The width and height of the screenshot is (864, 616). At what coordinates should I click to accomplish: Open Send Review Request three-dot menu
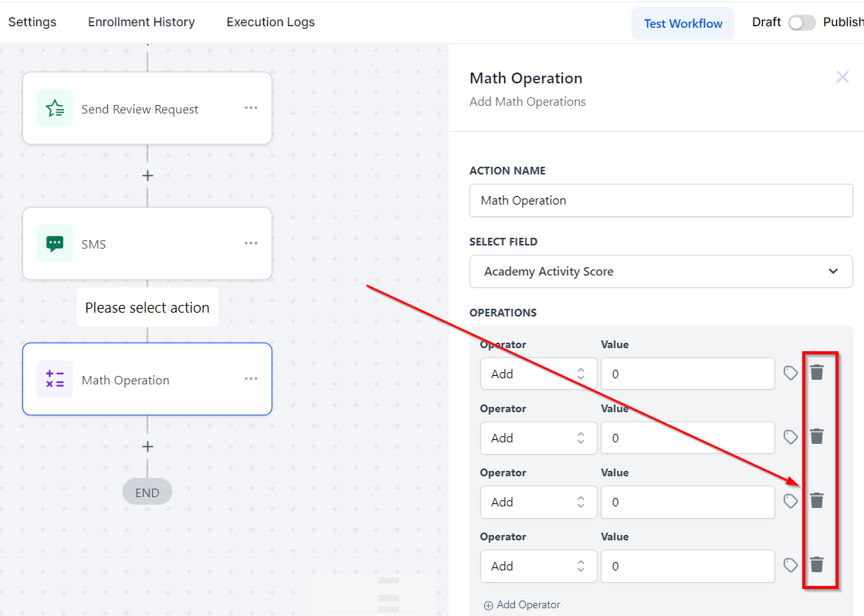click(x=251, y=107)
